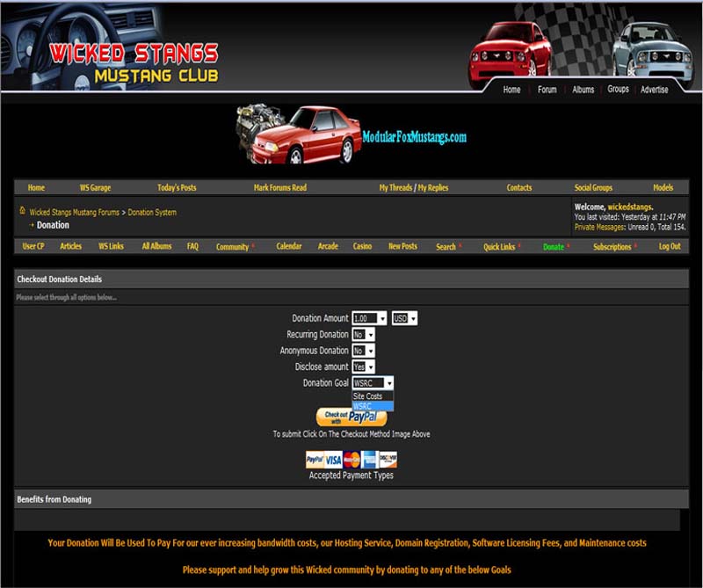Screen dimensions: 703x588
Task: Select Site Costs in Donation Goal list
Action: (373, 396)
